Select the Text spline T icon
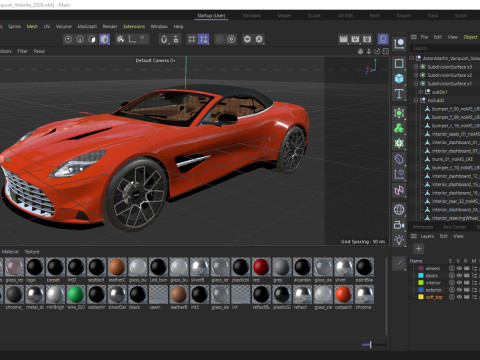 point(399,94)
